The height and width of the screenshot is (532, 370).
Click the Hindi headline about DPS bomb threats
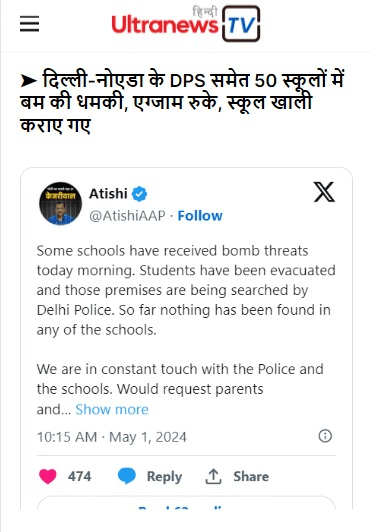pos(182,102)
